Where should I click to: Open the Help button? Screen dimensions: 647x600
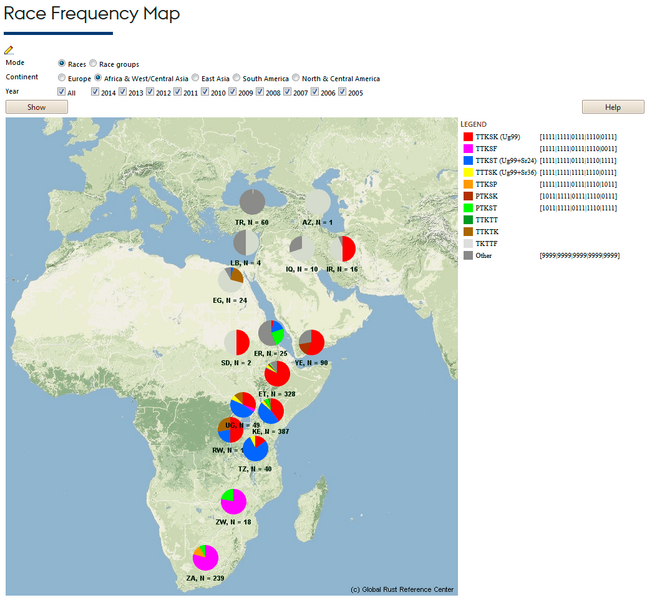[612, 107]
